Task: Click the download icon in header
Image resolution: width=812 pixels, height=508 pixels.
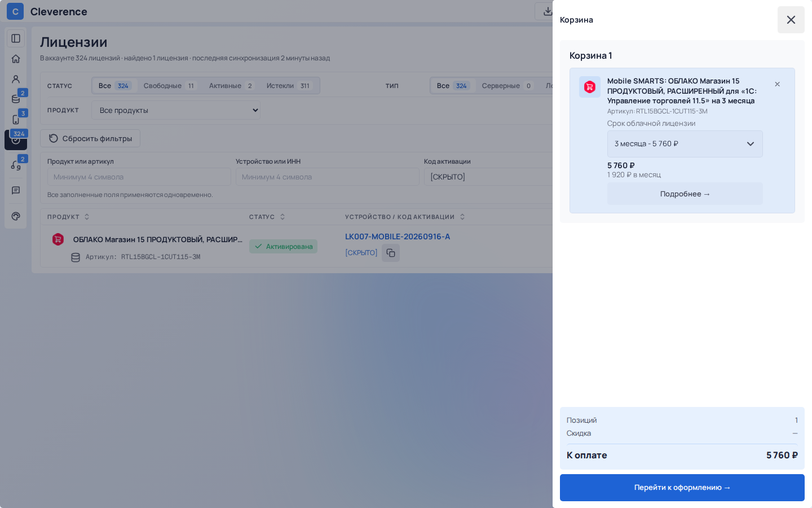Action: (547, 11)
